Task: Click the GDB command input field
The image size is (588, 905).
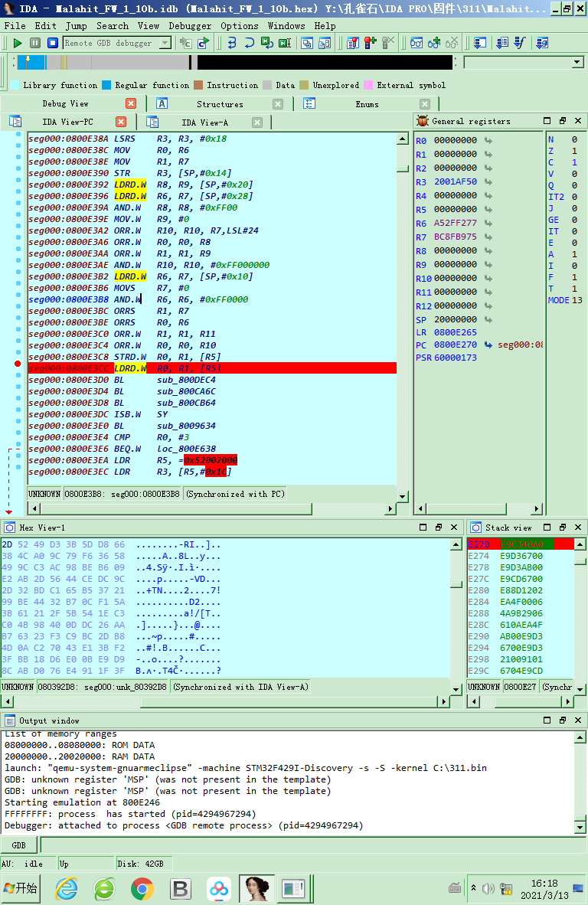Action: click(x=313, y=845)
